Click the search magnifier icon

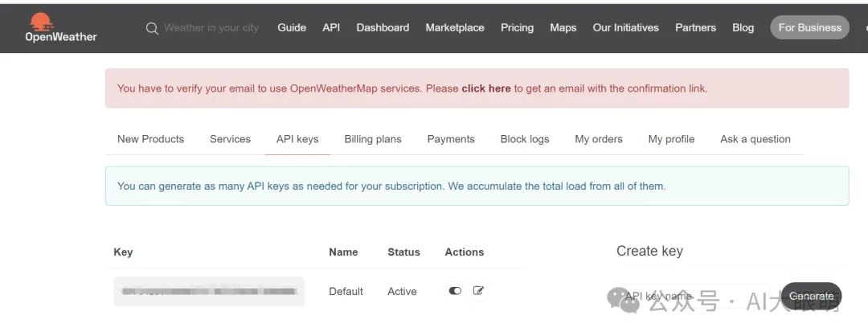152,28
